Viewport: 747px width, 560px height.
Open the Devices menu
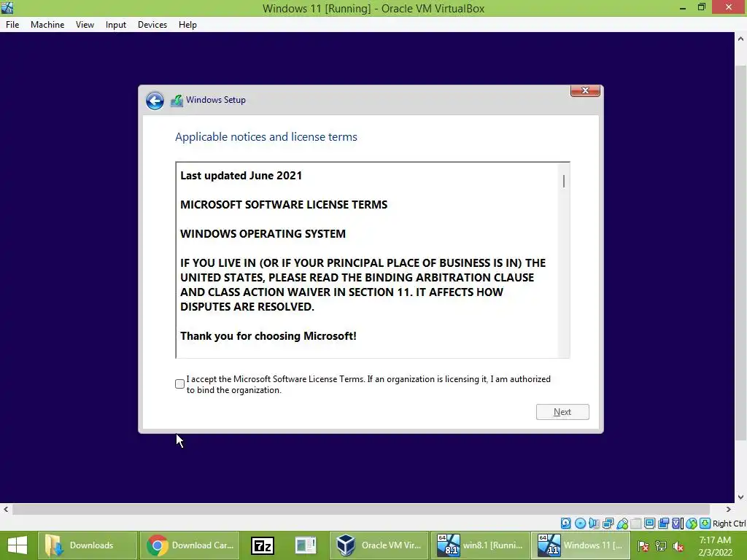[152, 25]
